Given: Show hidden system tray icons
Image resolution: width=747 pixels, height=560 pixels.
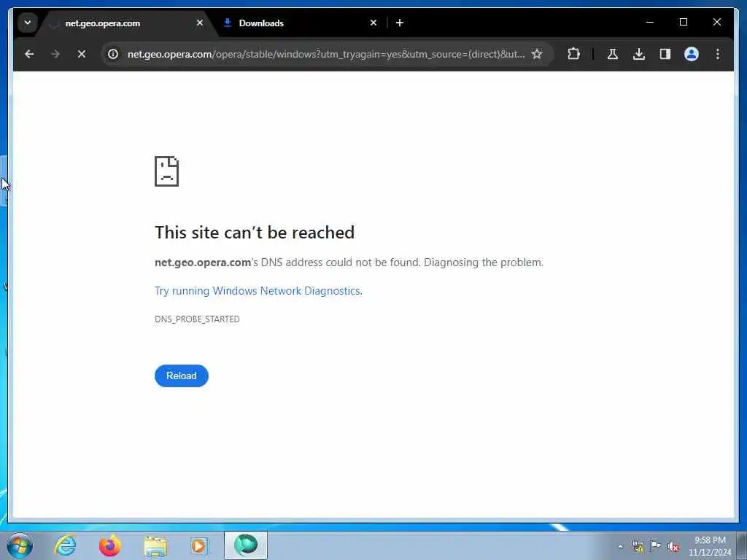Looking at the screenshot, I should 620,546.
